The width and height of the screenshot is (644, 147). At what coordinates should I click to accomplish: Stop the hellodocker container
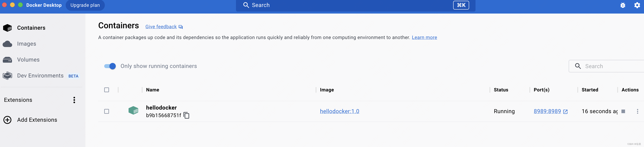pyautogui.click(x=623, y=111)
